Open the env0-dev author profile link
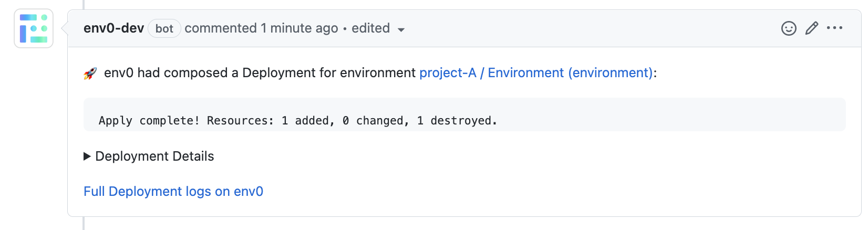Screen dimensions: 868x230 pyautogui.click(x=113, y=28)
